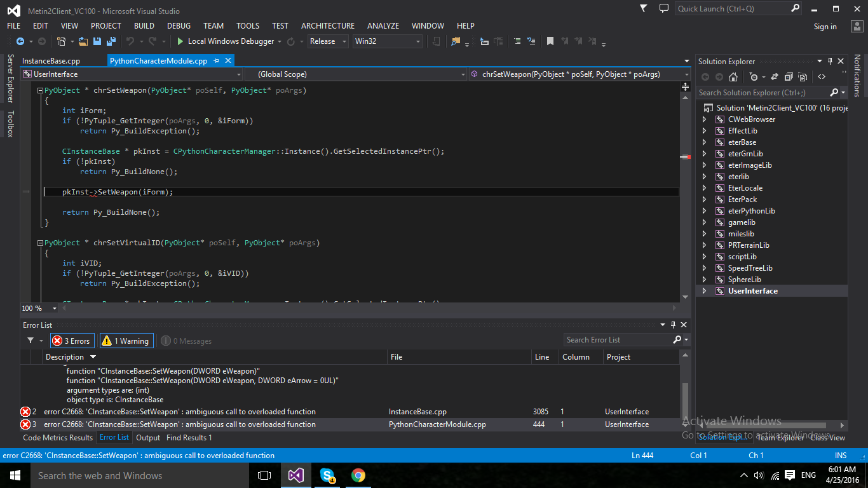Viewport: 868px width, 488px height.
Task: Expand the CWebBrowser project node
Action: [x=704, y=119]
